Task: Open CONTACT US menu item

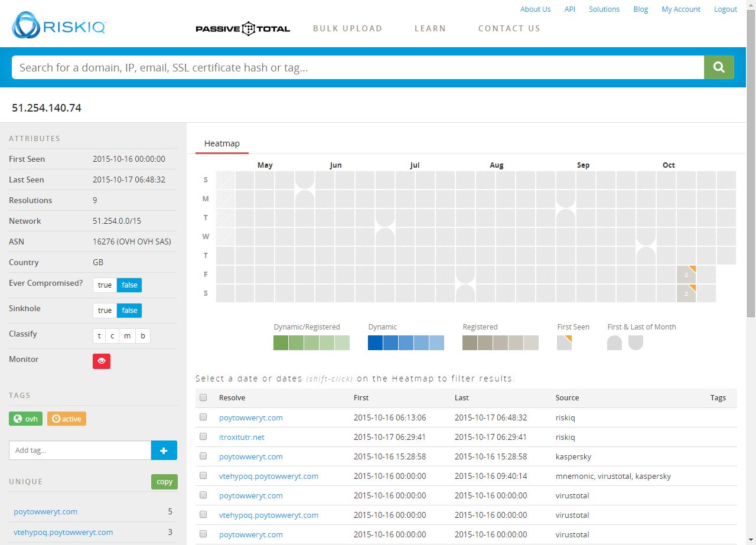Action: pos(509,28)
